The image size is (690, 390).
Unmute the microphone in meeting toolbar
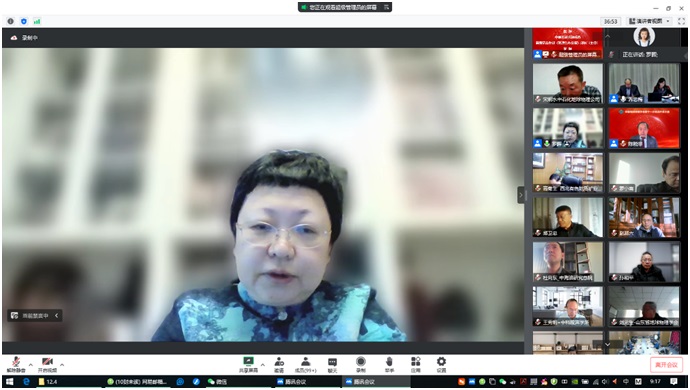[x=16, y=364]
